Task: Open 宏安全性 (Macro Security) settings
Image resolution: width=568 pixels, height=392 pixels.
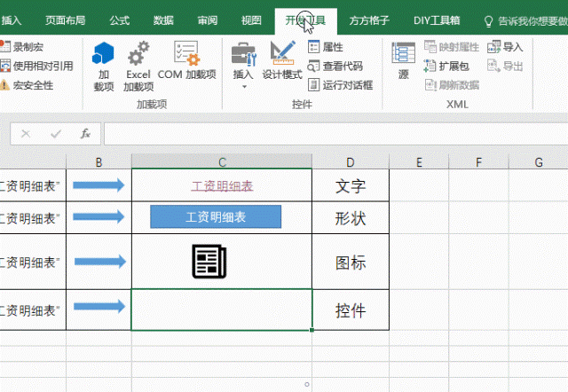Action: click(28, 85)
